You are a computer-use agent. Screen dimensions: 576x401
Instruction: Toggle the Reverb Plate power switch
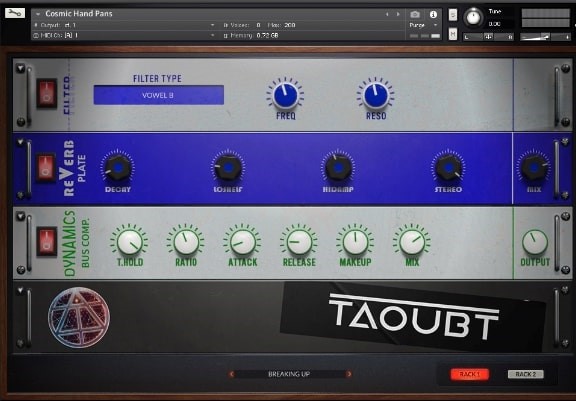46,167
